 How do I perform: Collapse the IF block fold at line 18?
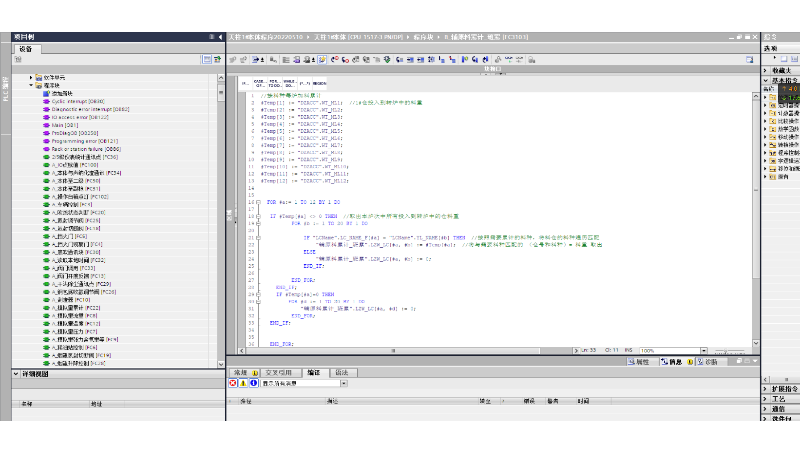(x=259, y=216)
